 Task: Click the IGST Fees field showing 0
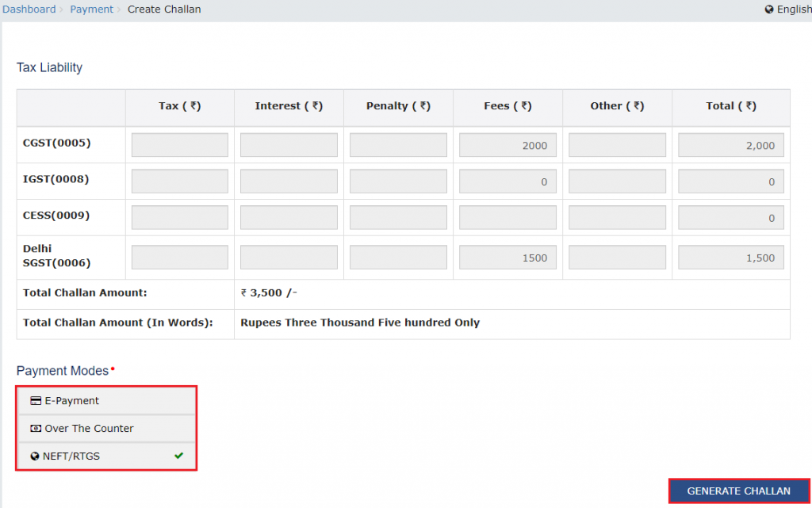point(507,181)
